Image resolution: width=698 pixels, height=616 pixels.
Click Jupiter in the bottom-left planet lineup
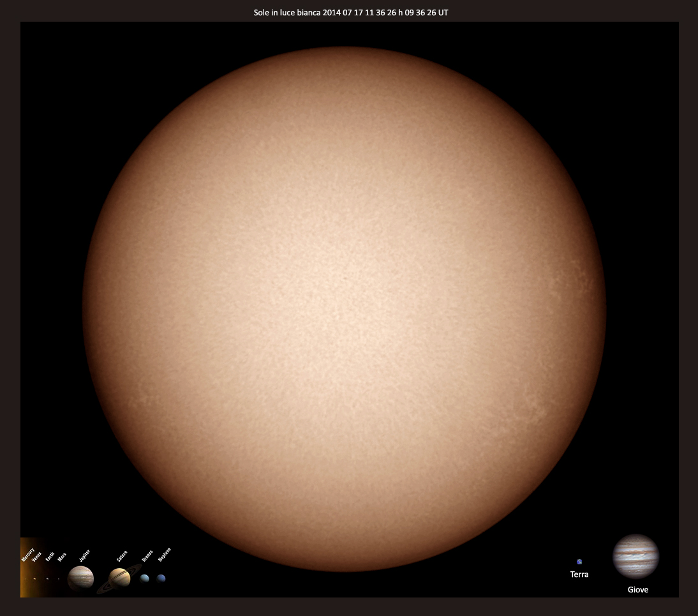tap(81, 578)
